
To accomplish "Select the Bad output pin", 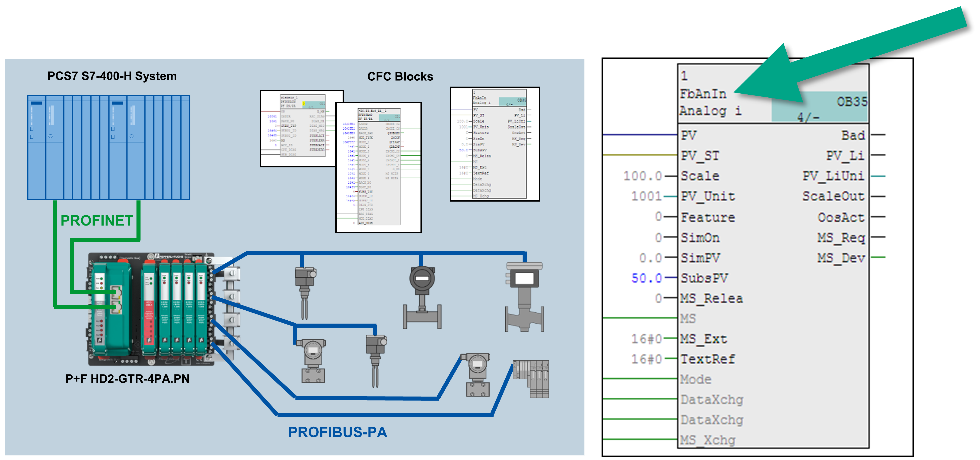I will (853, 135).
